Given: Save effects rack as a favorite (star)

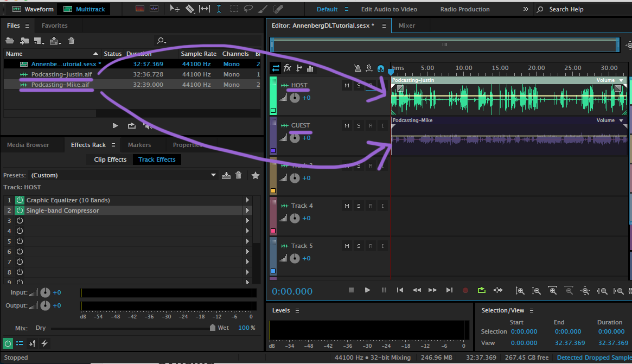Looking at the screenshot, I should (x=256, y=175).
